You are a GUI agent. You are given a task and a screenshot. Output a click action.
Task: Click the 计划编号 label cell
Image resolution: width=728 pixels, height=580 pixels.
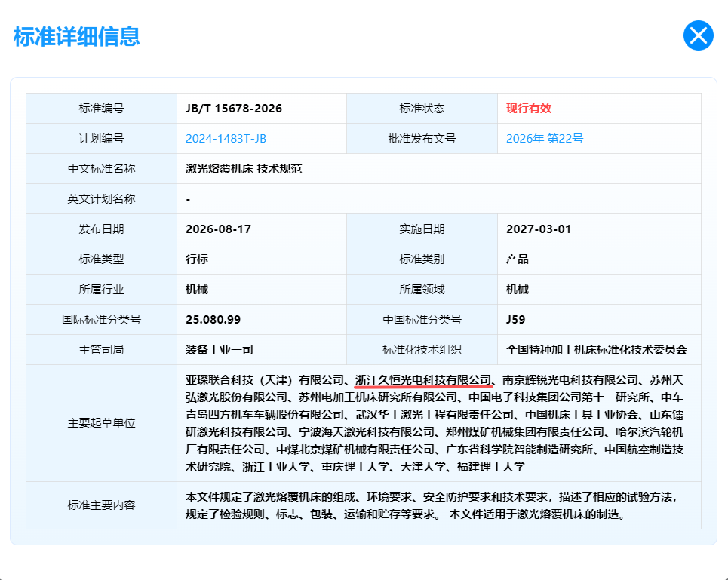coord(101,139)
